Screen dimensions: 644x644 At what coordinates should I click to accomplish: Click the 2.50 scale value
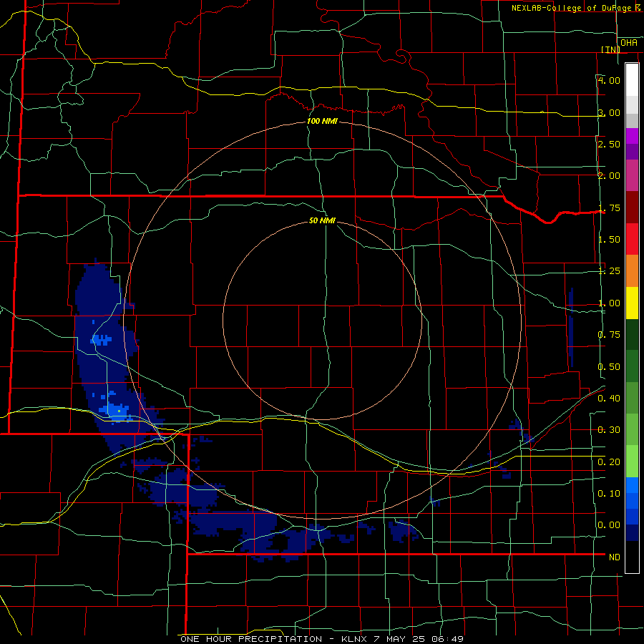(609, 144)
